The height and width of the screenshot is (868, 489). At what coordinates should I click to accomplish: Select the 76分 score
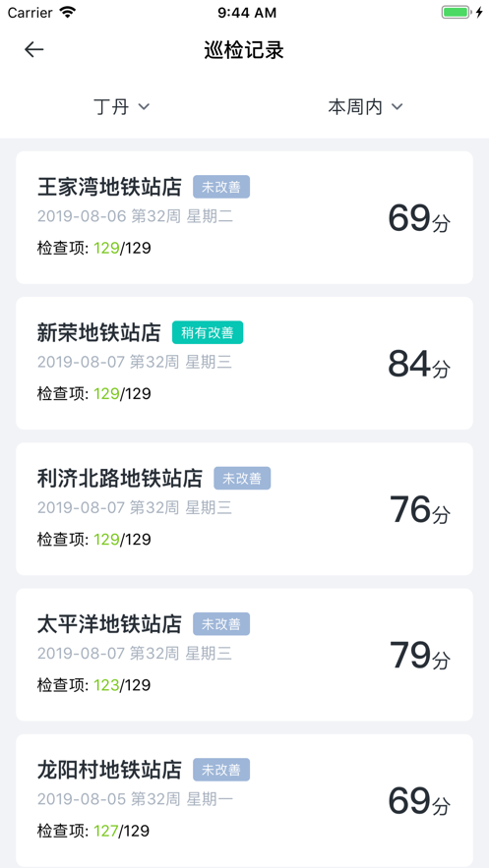tap(420, 509)
